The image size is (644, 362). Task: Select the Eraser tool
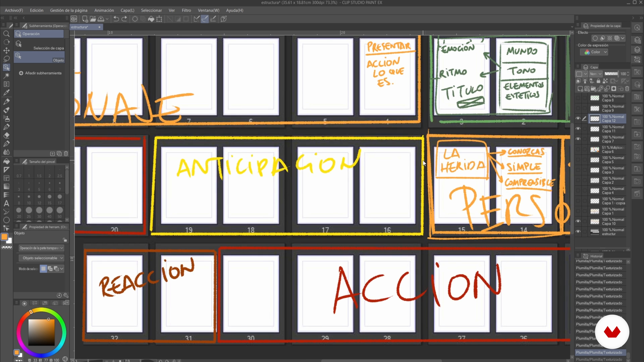[x=7, y=136]
